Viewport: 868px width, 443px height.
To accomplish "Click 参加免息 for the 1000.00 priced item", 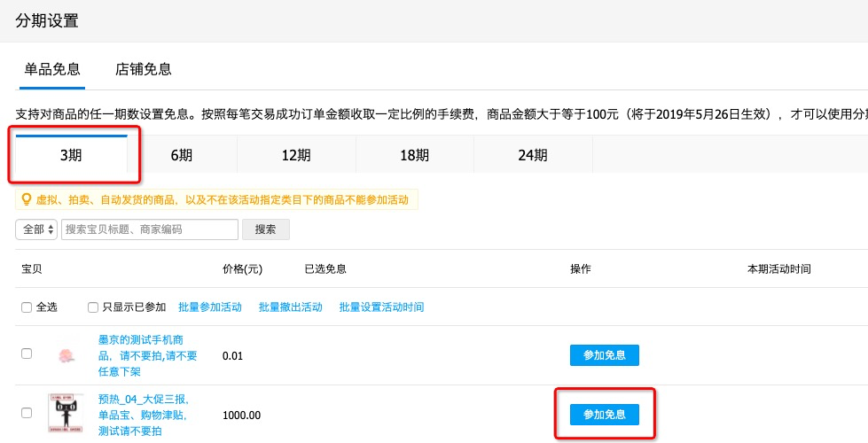I will [x=604, y=414].
